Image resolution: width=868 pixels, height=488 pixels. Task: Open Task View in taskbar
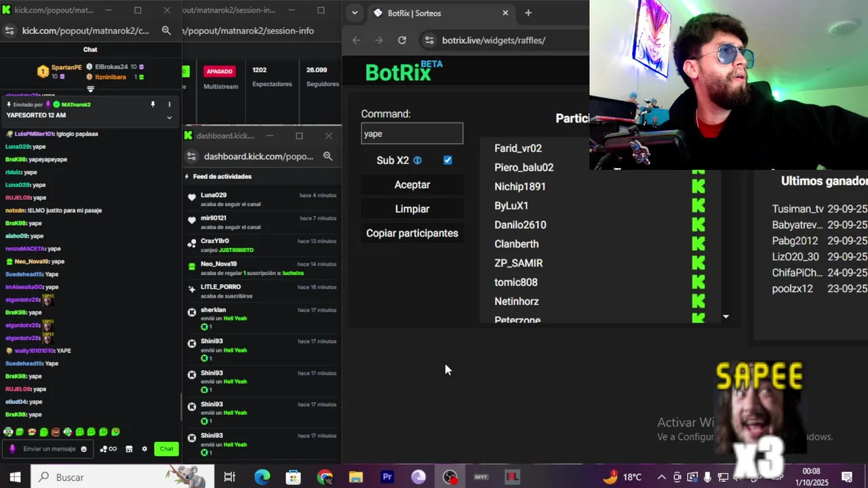click(229, 477)
